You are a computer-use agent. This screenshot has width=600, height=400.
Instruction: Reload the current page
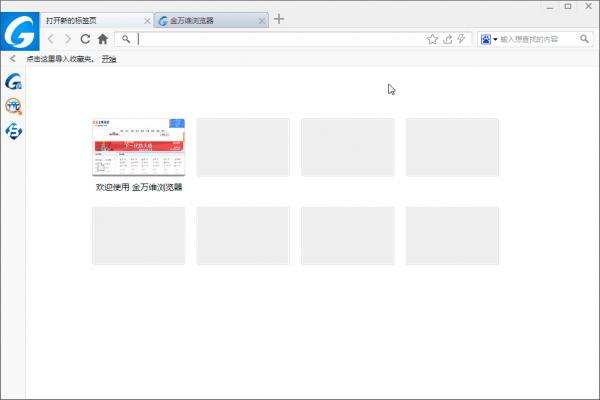pyautogui.click(x=85, y=39)
